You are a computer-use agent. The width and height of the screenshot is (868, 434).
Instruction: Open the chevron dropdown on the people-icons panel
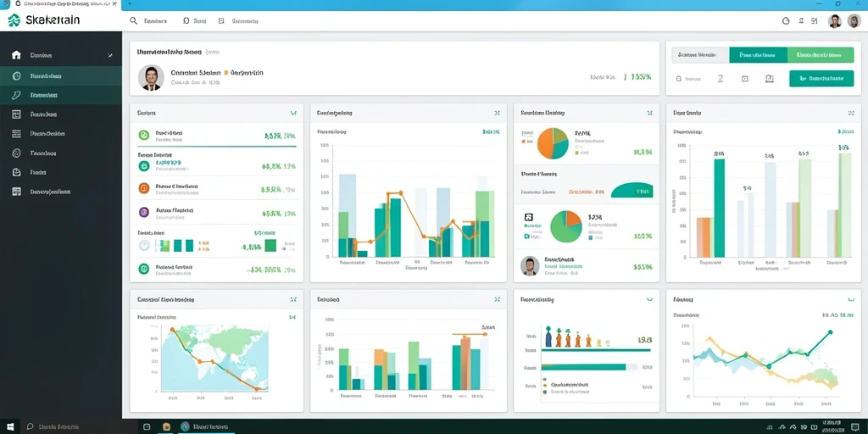click(x=649, y=299)
